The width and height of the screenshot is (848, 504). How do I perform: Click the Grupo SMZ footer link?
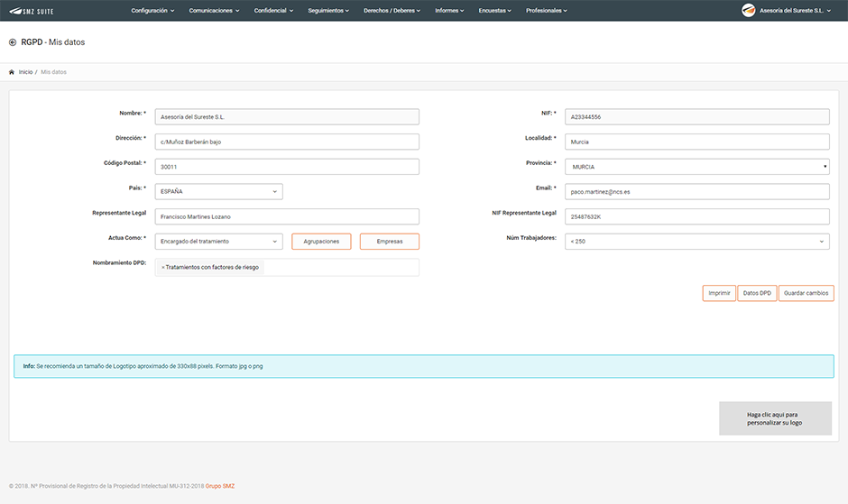click(219, 486)
